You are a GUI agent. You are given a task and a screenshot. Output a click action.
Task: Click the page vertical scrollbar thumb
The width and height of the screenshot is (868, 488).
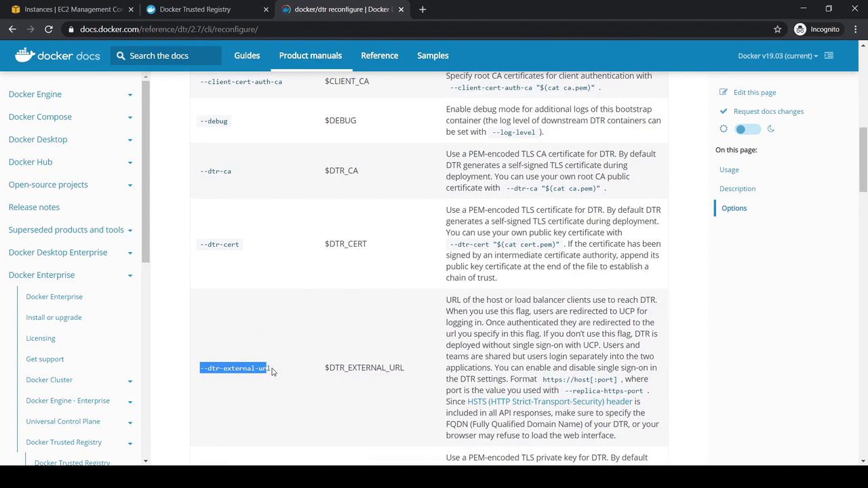(x=863, y=159)
